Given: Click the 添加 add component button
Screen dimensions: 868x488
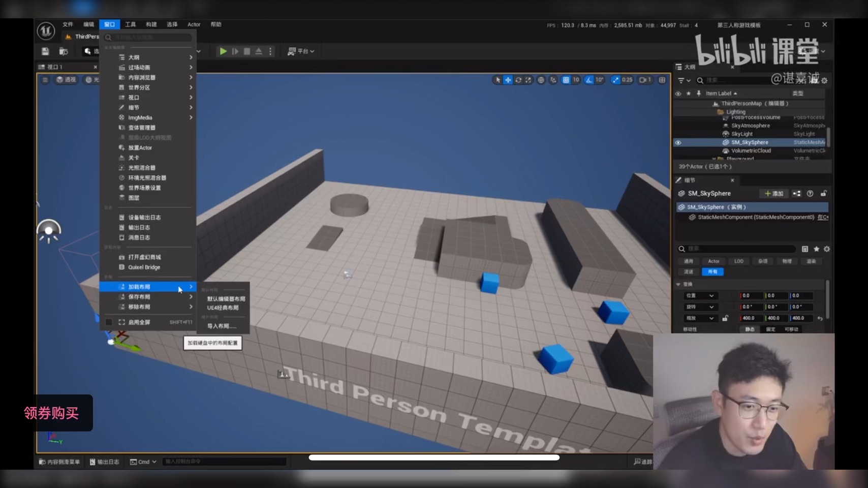Looking at the screenshot, I should (x=774, y=193).
